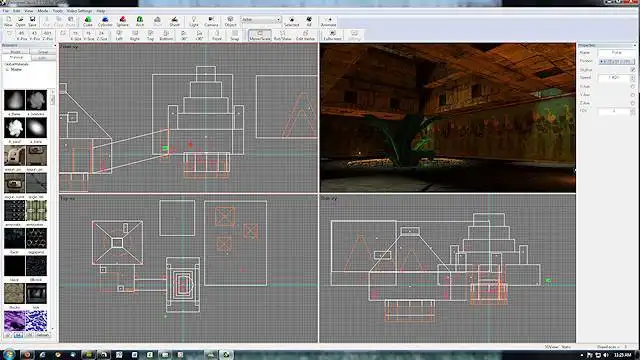Viewport: 640px width, 360px height.
Task: Switch to the Models tab
Action: [16, 52]
